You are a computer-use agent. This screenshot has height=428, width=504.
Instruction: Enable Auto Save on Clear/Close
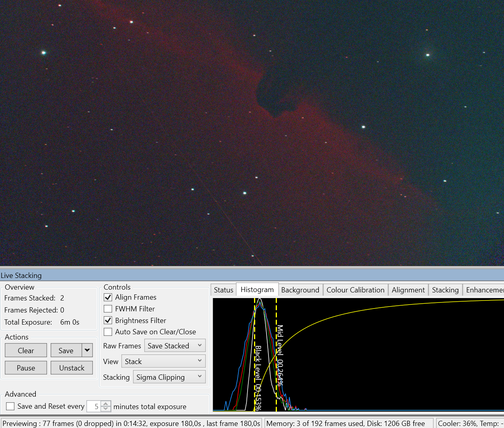click(108, 332)
